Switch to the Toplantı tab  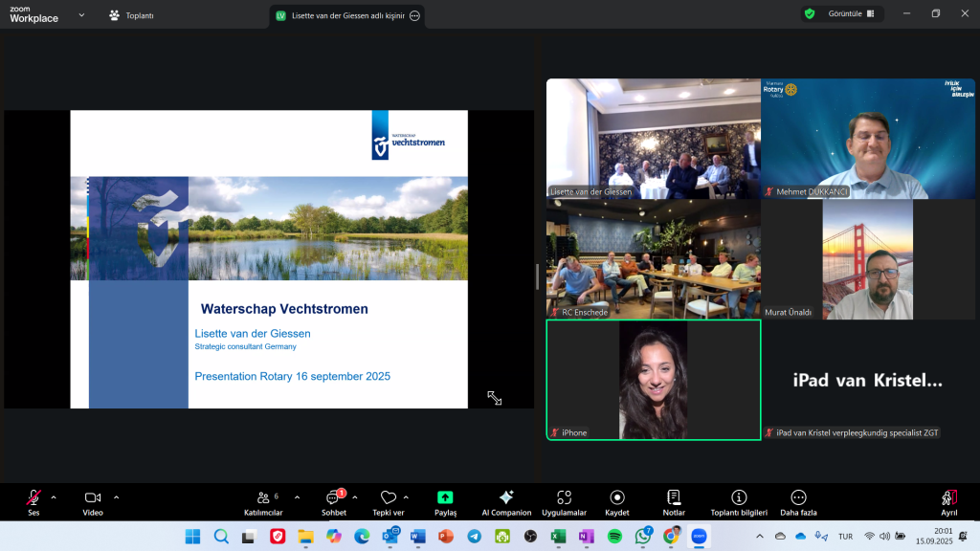132,15
